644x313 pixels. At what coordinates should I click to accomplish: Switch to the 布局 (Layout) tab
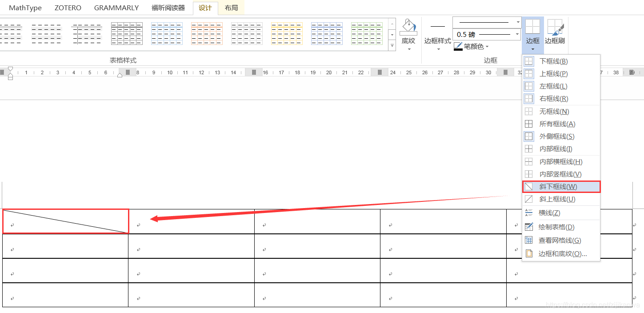[231, 8]
